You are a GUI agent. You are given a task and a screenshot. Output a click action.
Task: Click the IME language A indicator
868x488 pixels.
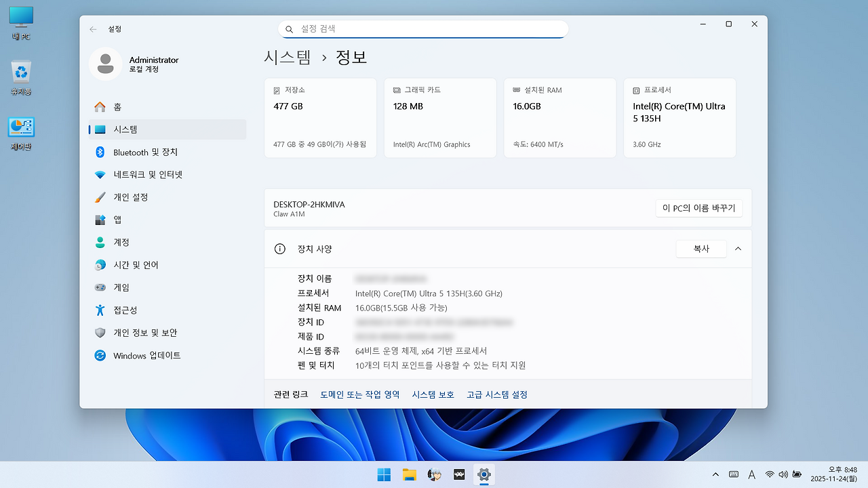click(x=751, y=474)
